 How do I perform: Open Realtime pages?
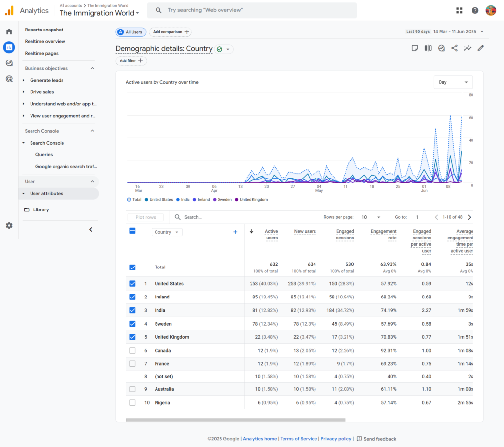pyautogui.click(x=41, y=53)
